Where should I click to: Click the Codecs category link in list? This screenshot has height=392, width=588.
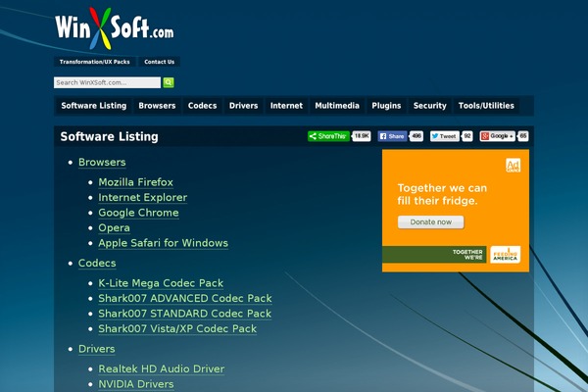coord(97,264)
